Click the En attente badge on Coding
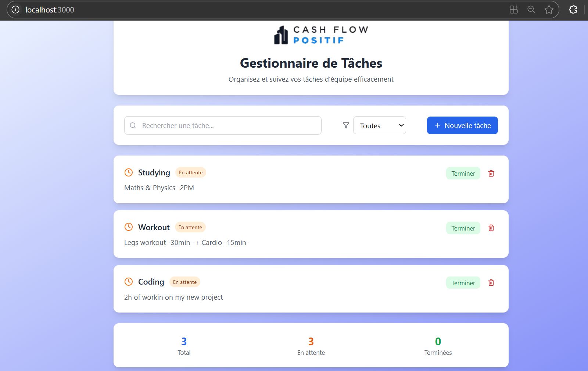 coord(185,282)
